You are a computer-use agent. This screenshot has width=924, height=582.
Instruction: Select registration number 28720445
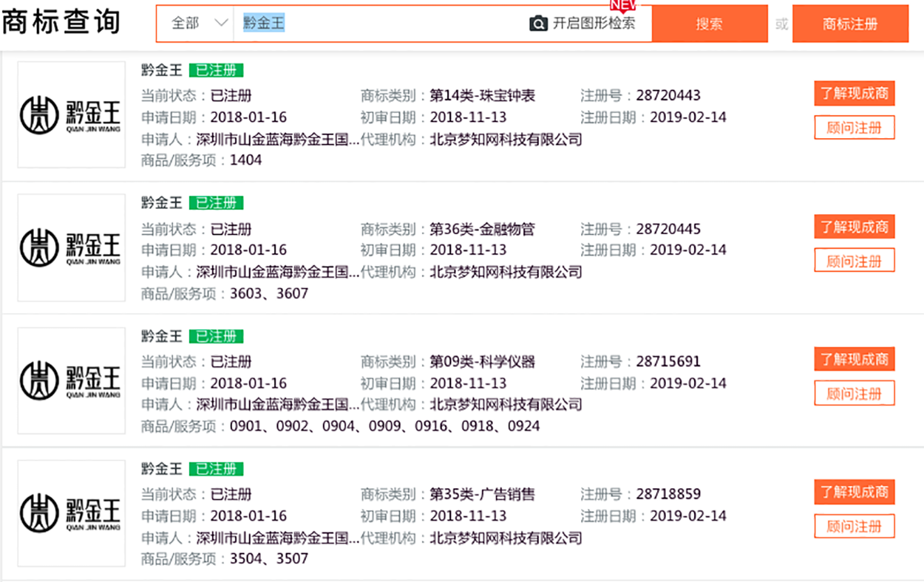[x=668, y=229]
